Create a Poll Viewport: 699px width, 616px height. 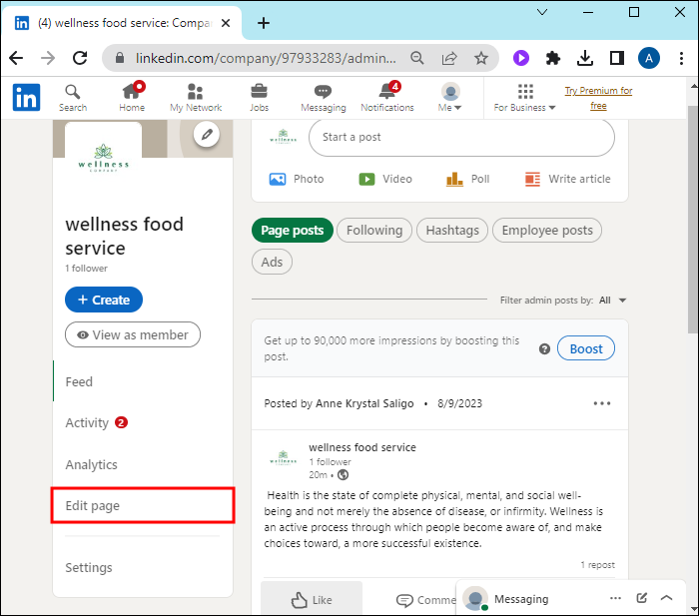pyautogui.click(x=467, y=179)
